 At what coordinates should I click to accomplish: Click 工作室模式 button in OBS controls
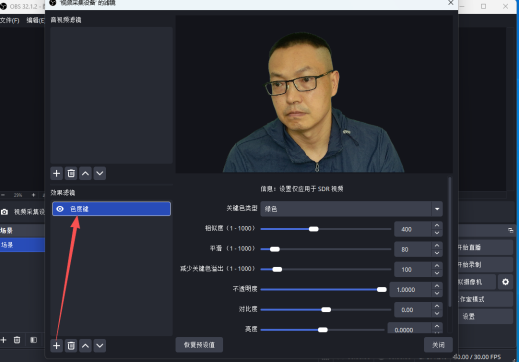(486, 299)
